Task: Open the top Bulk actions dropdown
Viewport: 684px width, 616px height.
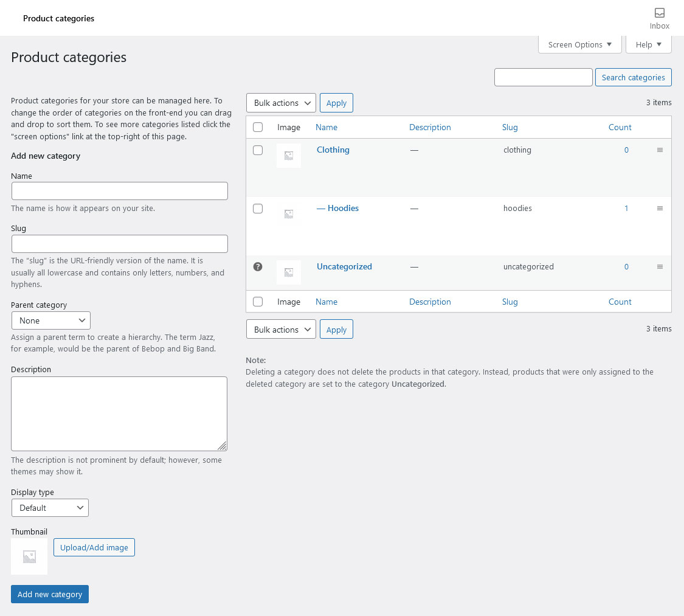Action: point(281,103)
